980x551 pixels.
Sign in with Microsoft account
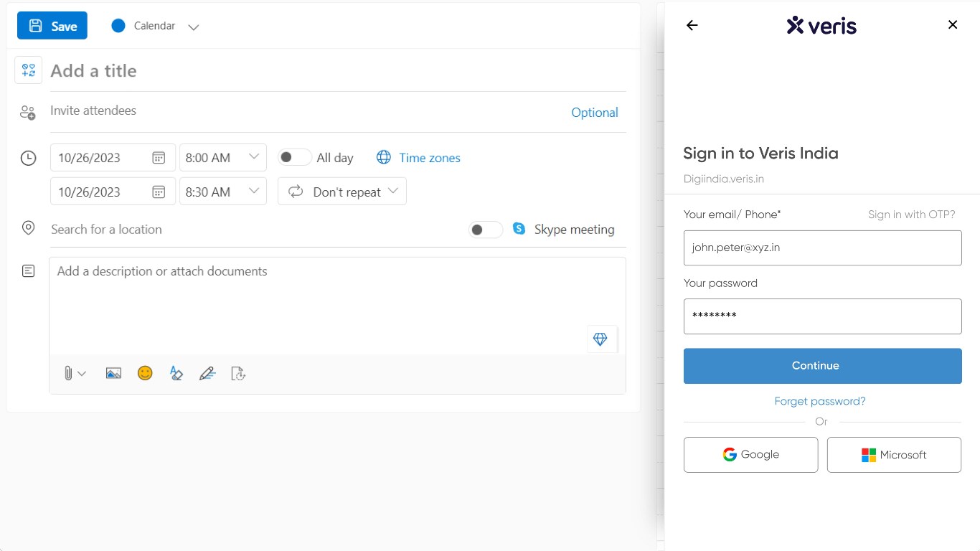[x=894, y=455]
